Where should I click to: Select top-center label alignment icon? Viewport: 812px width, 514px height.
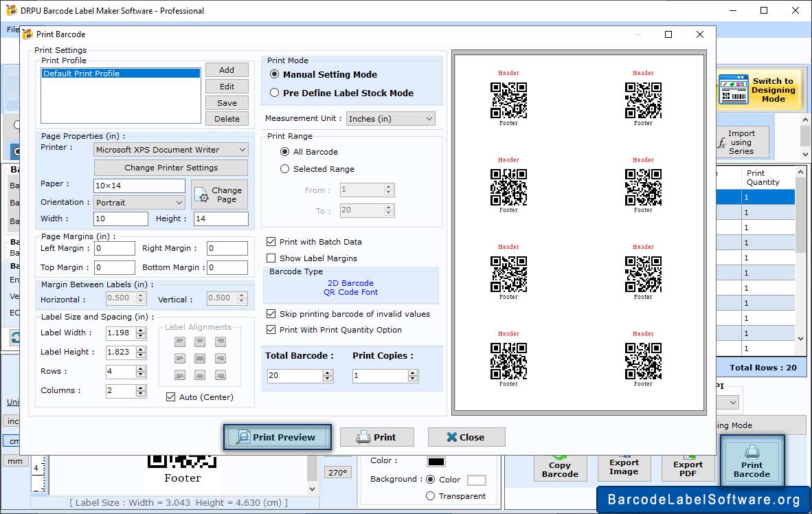tap(200, 342)
